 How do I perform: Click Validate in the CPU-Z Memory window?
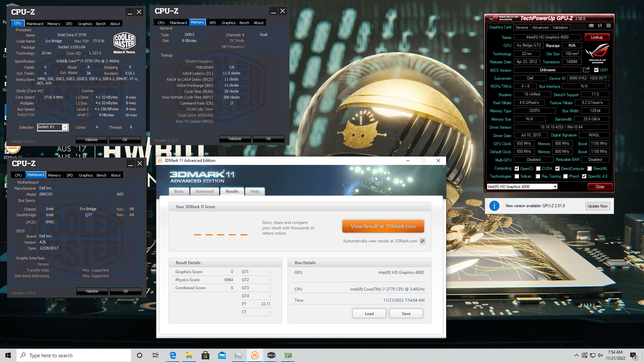(x=235, y=139)
